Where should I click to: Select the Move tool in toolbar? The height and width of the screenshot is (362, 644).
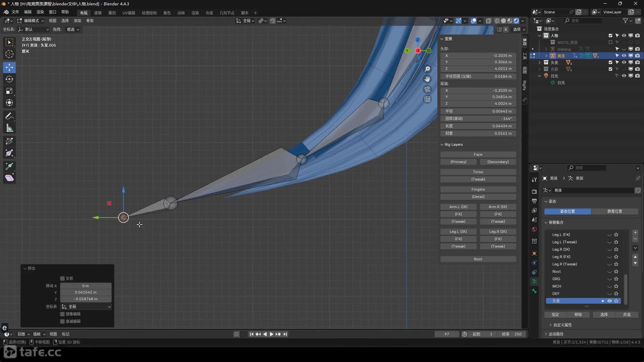pyautogui.click(x=9, y=67)
